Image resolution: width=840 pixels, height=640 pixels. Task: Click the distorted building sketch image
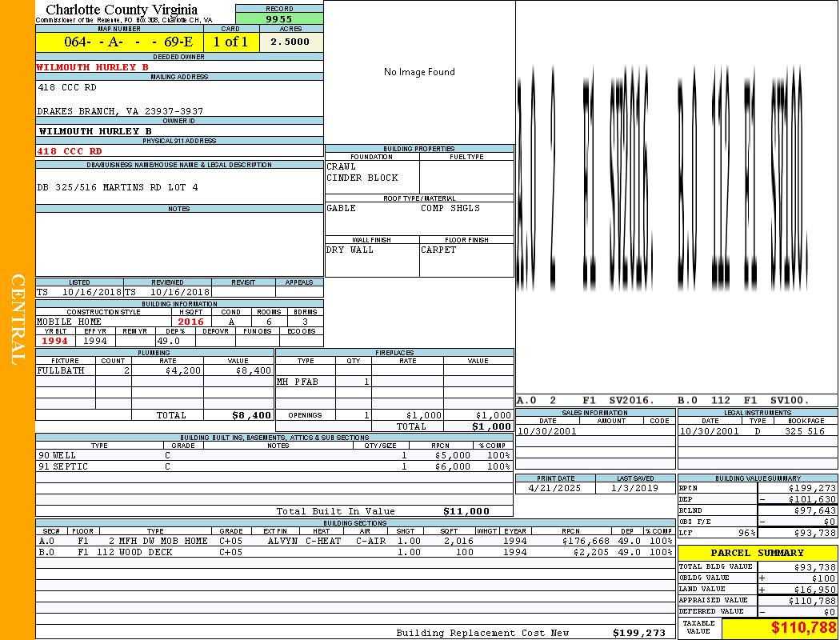tap(663, 177)
